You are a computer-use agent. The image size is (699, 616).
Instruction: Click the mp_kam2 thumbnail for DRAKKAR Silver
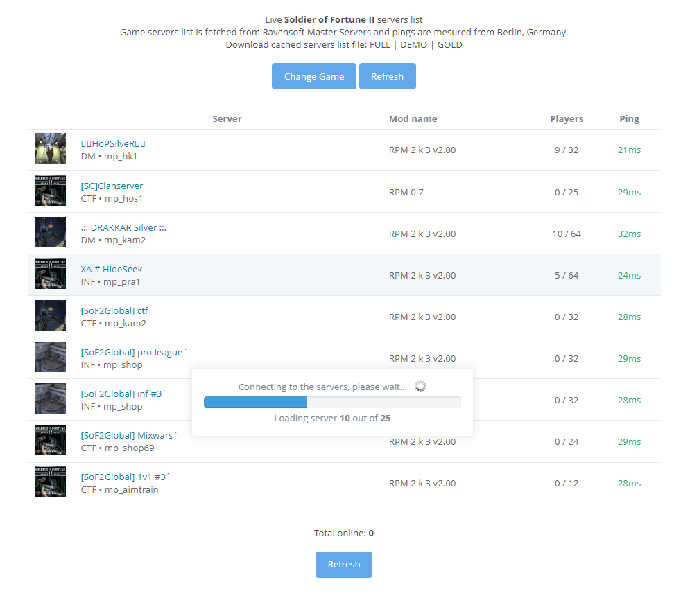tap(51, 232)
